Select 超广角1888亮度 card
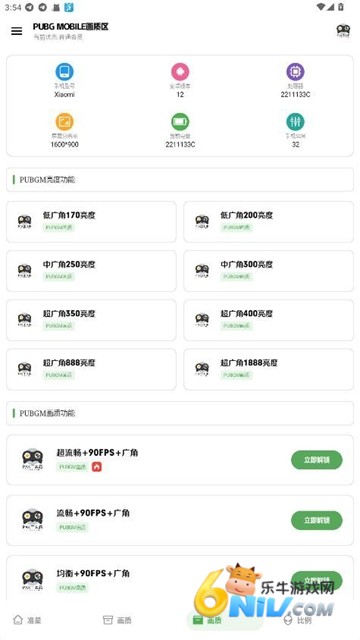 [x=269, y=369]
